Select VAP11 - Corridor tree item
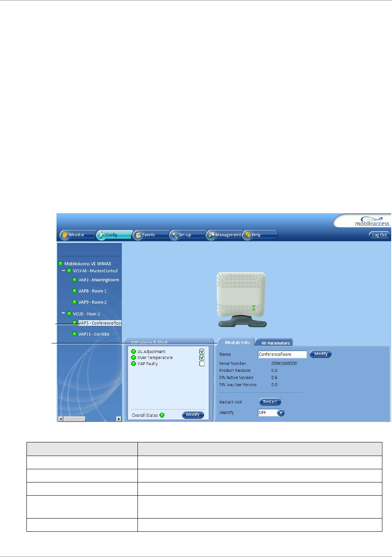Image resolution: width=392 pixels, height=557 pixels. [x=94, y=334]
